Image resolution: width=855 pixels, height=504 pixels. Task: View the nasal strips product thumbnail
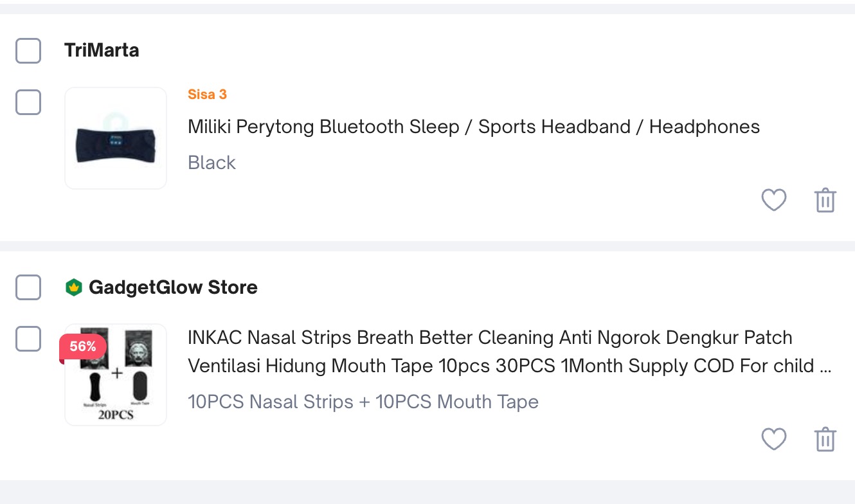[x=116, y=375]
